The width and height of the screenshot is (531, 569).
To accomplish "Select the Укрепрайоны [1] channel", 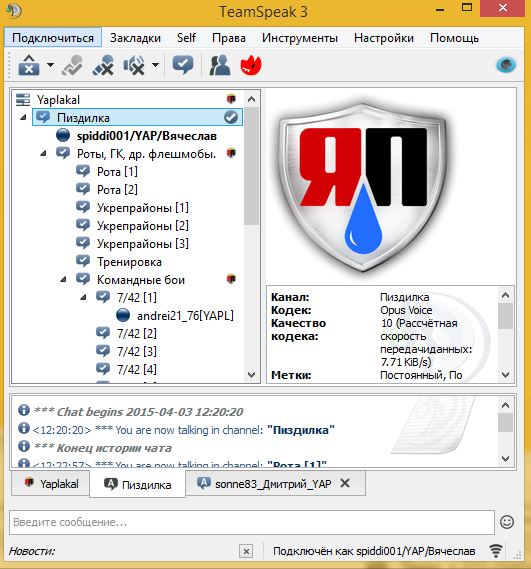I will coord(143,208).
